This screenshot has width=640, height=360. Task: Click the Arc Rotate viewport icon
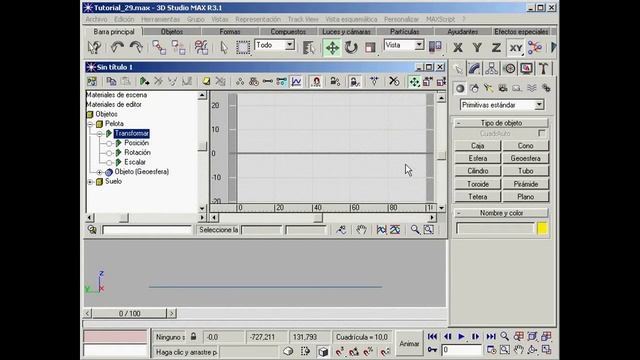click(x=532, y=350)
